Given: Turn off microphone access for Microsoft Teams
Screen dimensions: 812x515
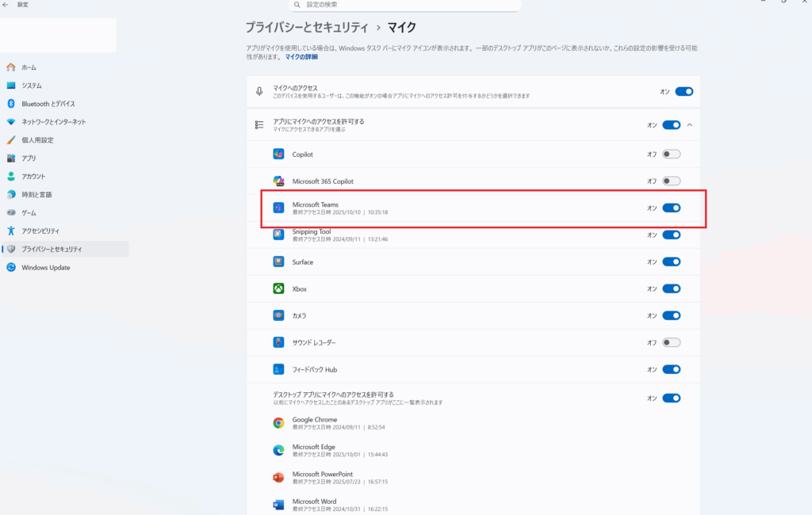Looking at the screenshot, I should tap(671, 208).
